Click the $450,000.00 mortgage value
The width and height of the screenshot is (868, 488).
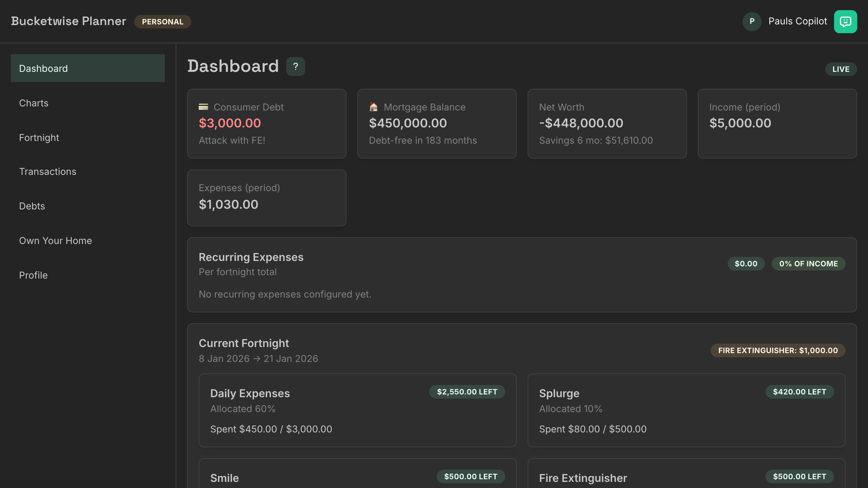(x=408, y=123)
